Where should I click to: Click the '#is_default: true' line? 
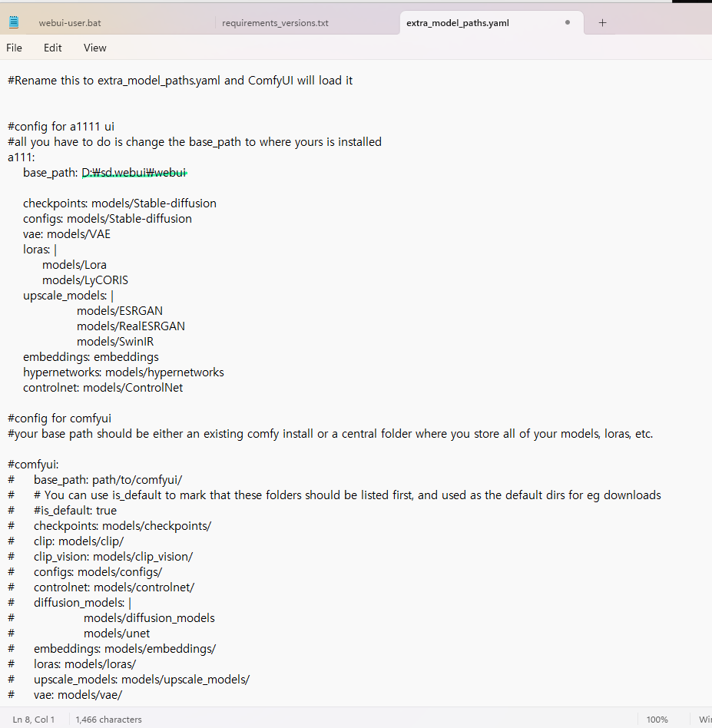75,510
